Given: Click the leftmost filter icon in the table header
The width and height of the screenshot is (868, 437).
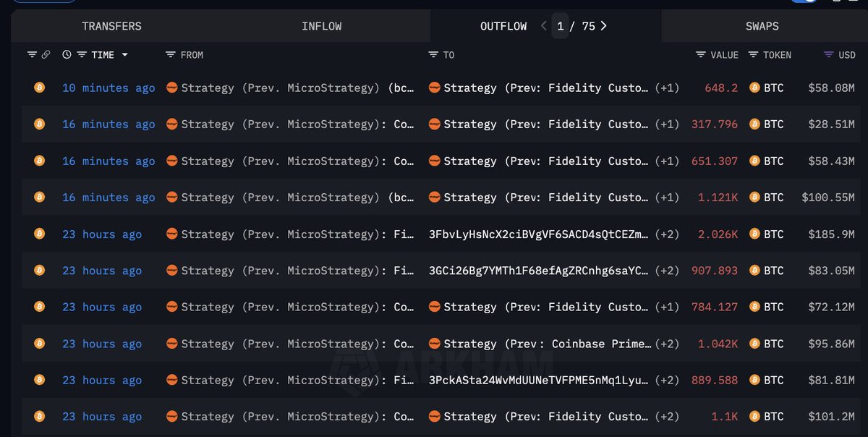Looking at the screenshot, I should (32, 55).
